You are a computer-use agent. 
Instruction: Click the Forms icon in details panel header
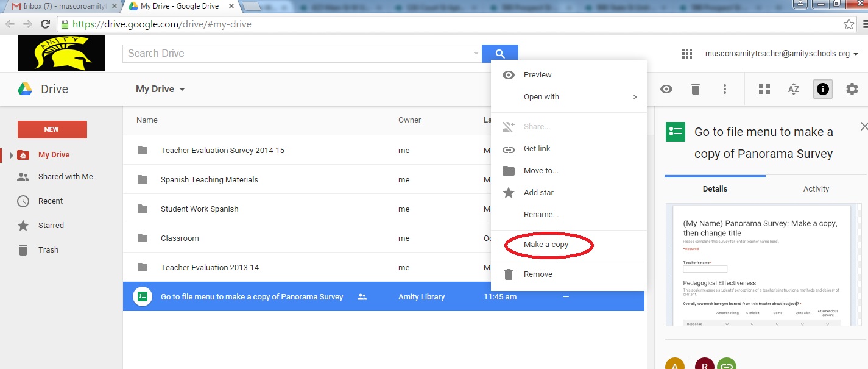[x=676, y=132]
